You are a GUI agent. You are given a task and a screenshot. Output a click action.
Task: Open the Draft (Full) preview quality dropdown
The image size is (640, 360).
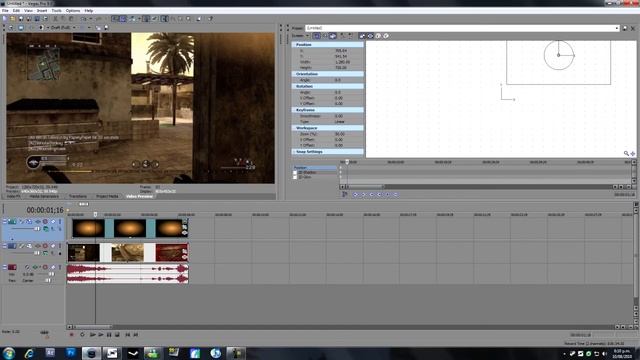click(74, 28)
